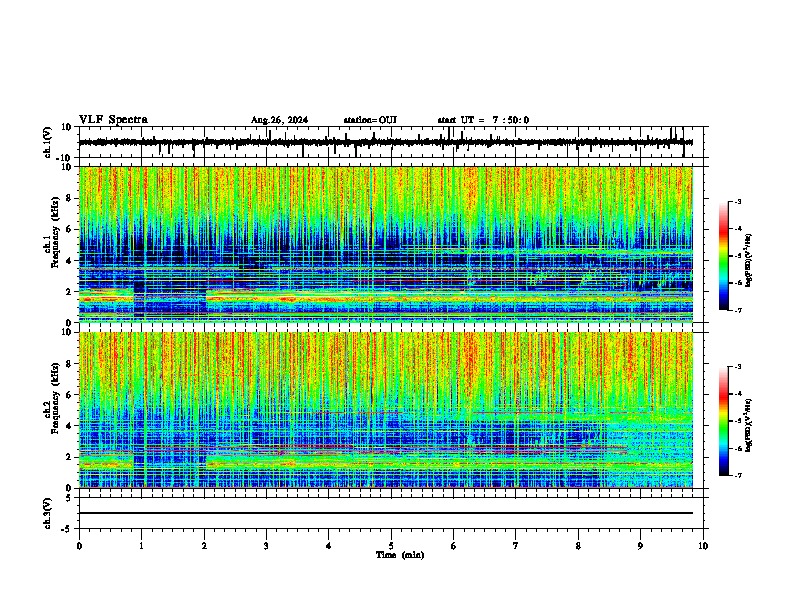
Task: Click the ch.1 spectrogram color scale bar
Action: 724,256
